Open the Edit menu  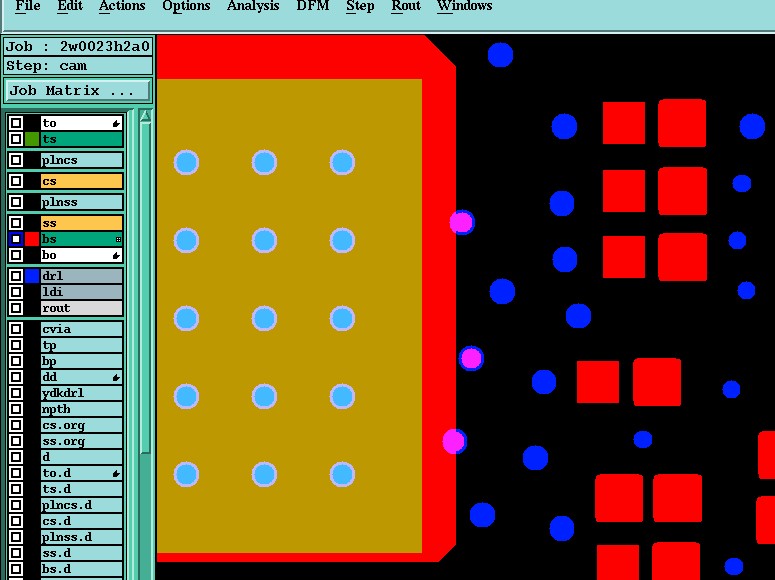70,6
